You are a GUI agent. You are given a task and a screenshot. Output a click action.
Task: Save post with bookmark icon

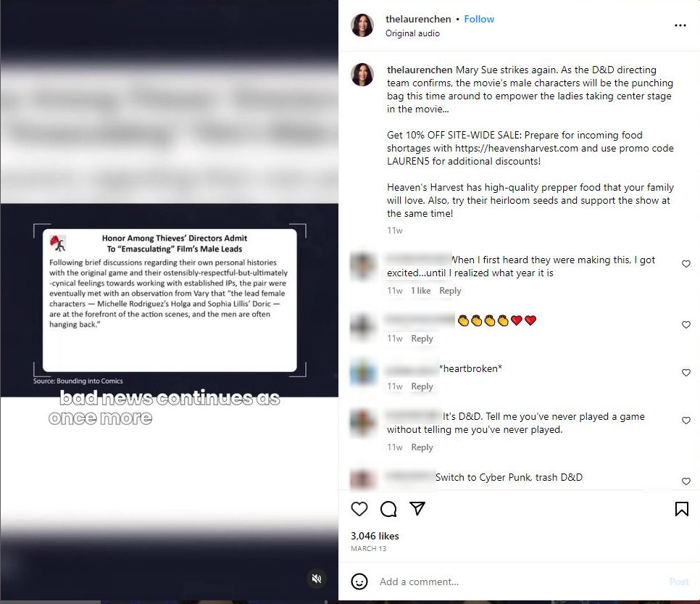click(x=682, y=509)
